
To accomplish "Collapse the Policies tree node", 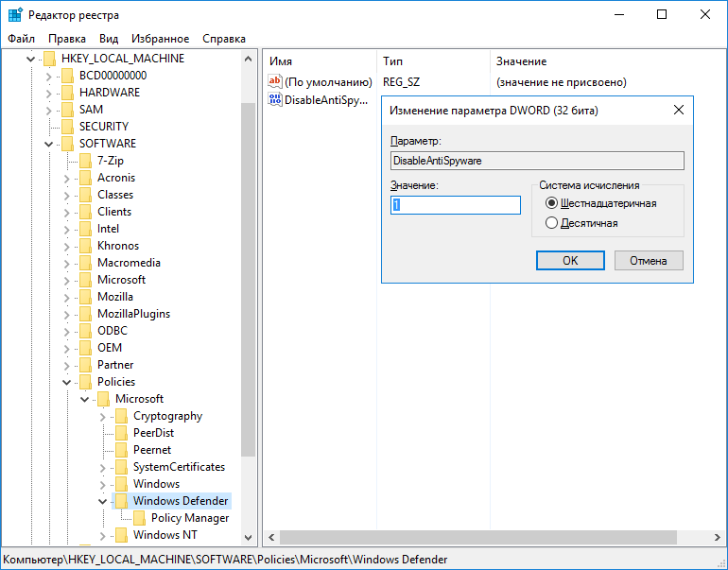I will tap(66, 382).
